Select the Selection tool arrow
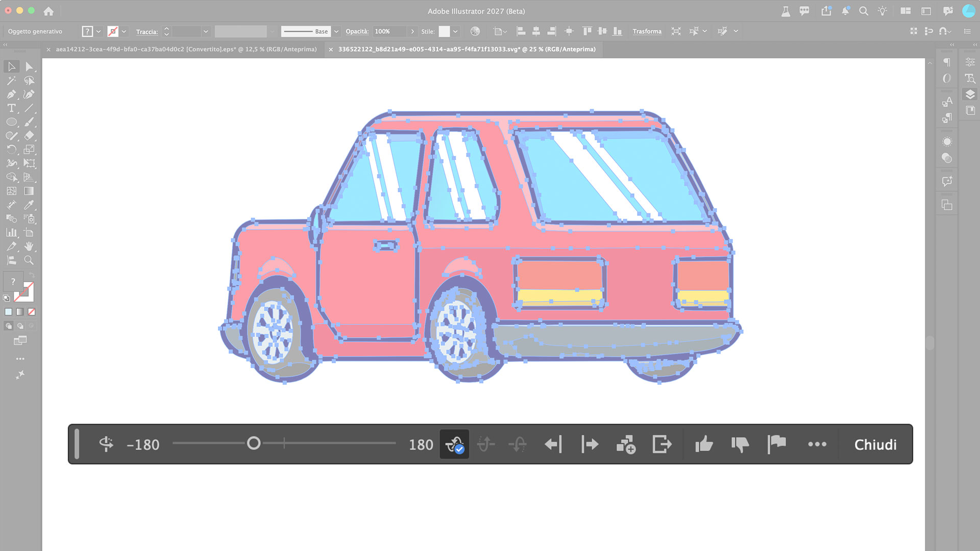Viewport: 980px width, 551px height. pos(11,67)
